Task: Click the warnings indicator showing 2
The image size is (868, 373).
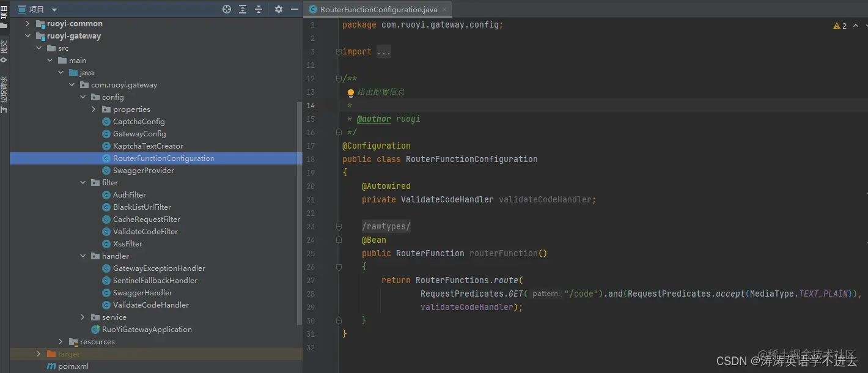Action: tap(840, 26)
